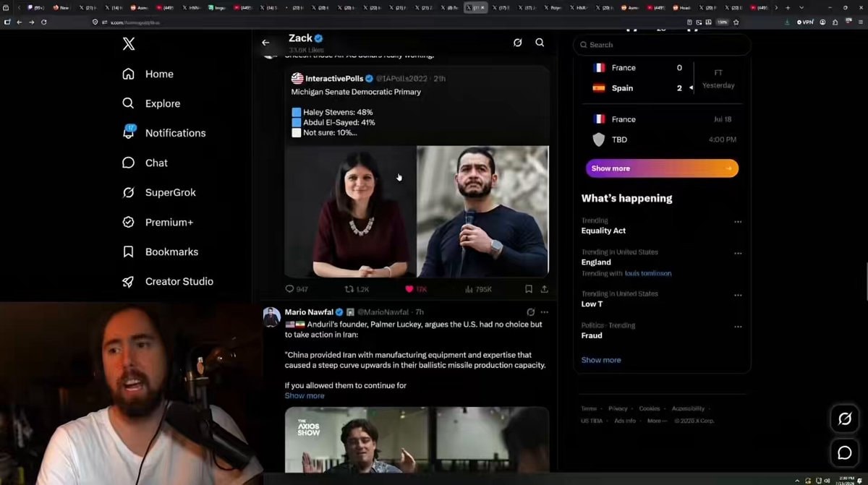Expand Mario Nawfal's post with Show more

[x=305, y=396]
